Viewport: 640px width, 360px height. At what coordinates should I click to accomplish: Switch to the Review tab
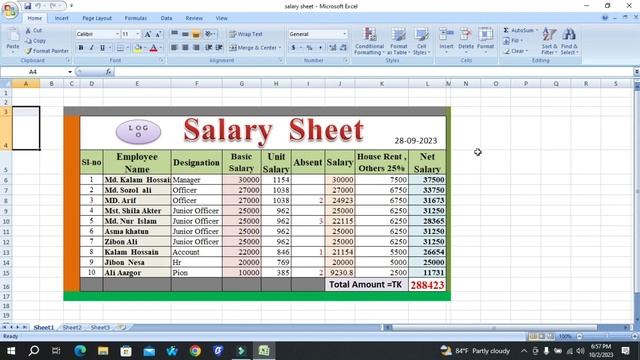tap(194, 18)
